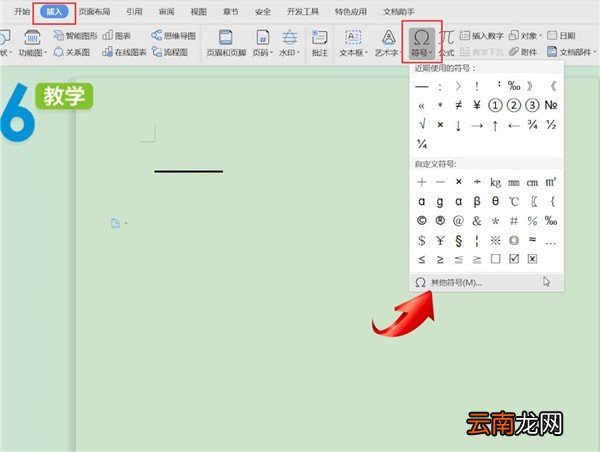The width and height of the screenshot is (600, 452).
Task: Insert the § section symbol
Action: (458, 240)
